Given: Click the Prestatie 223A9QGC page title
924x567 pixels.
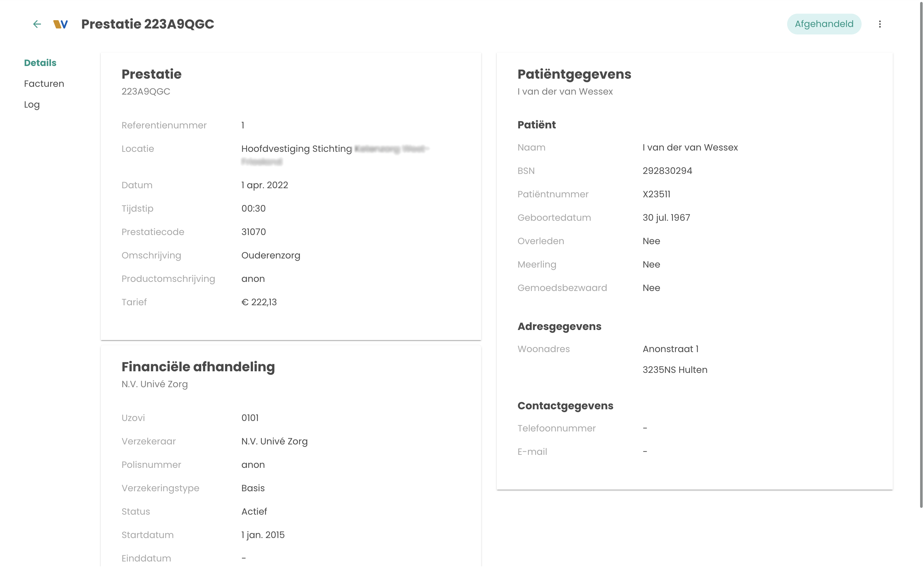Looking at the screenshot, I should point(147,24).
